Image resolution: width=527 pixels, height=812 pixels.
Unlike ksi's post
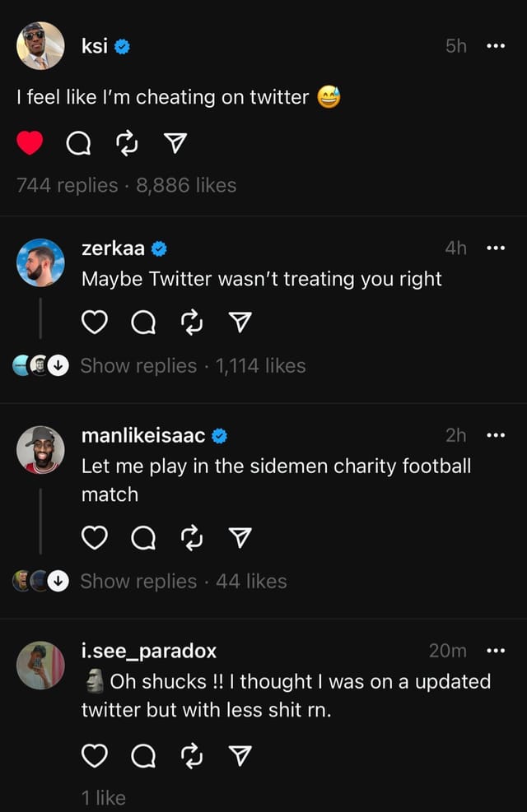pos(30,141)
